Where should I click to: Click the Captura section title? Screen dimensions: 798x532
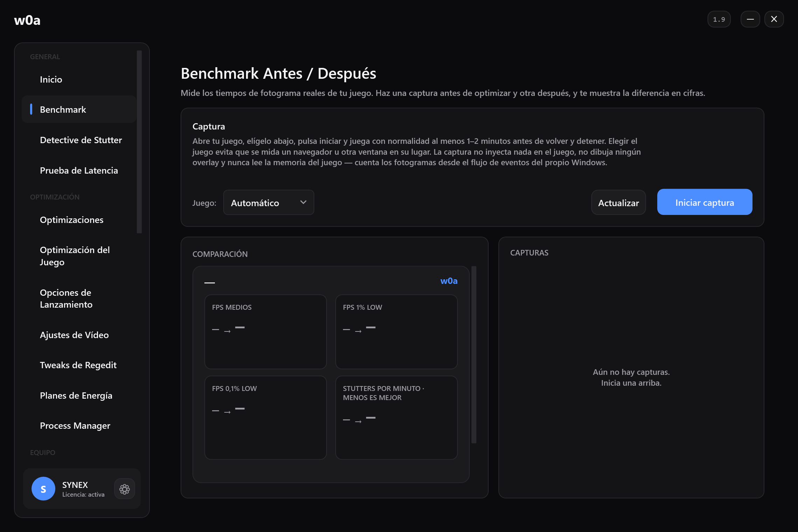[209, 126]
